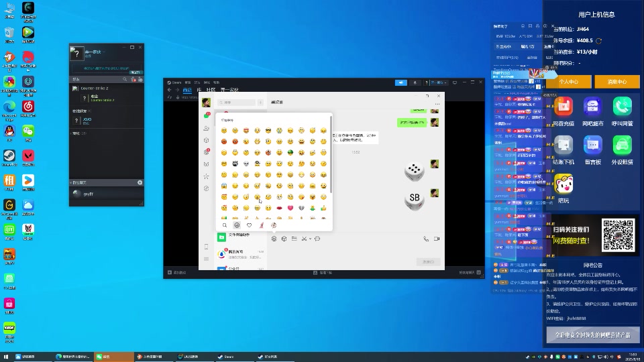Select default smiley emoji tab in picker

point(237,225)
